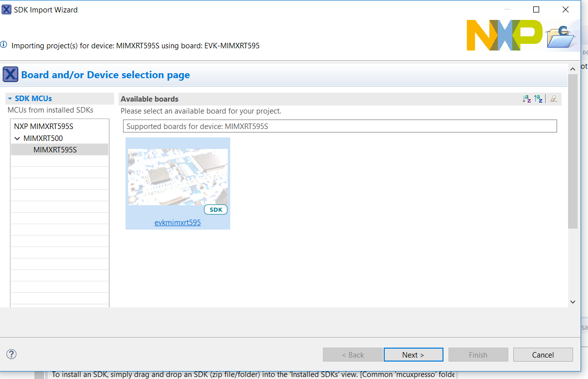This screenshot has width=588, height=379.
Task: Open the help question mark icon
Action: [11, 354]
